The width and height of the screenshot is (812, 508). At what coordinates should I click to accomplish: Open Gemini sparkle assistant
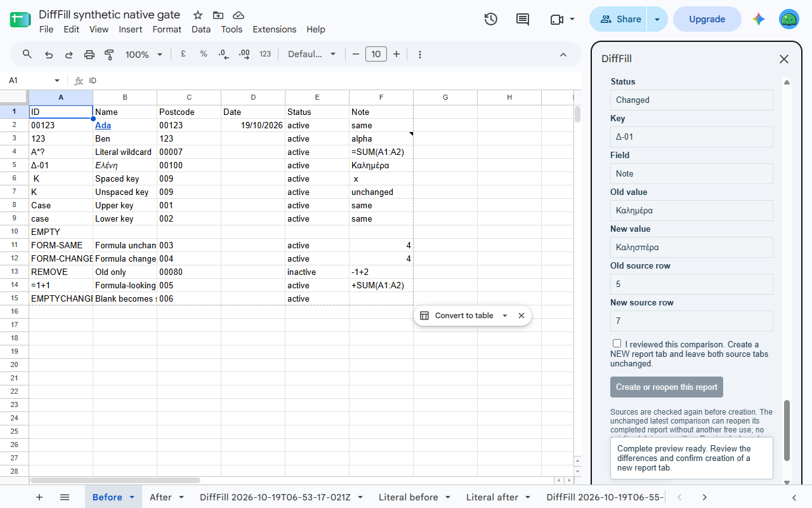click(759, 19)
